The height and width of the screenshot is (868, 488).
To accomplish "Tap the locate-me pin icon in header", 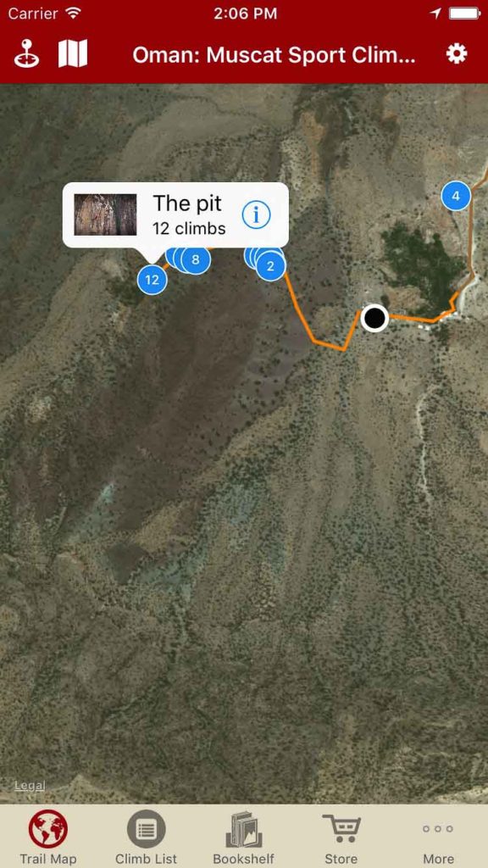I will (26, 54).
